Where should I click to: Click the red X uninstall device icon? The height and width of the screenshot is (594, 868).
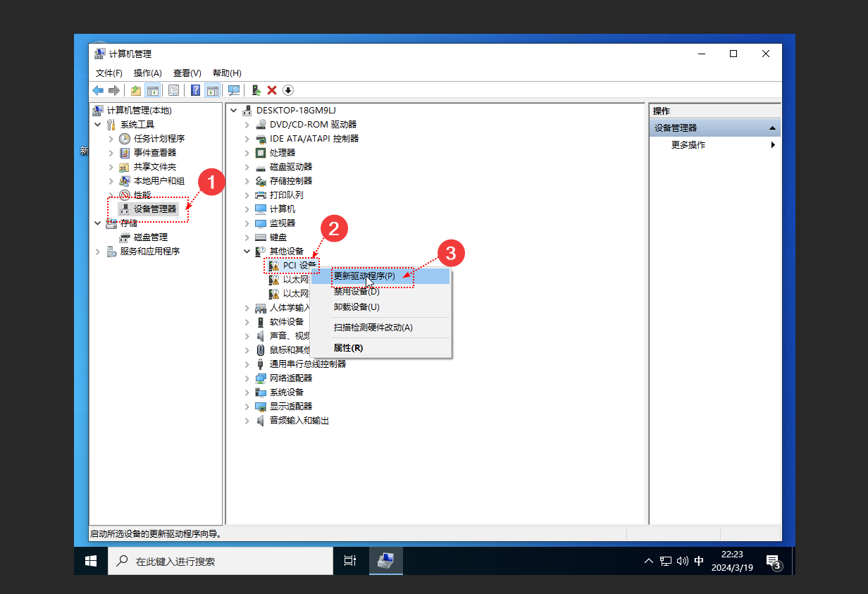click(272, 90)
